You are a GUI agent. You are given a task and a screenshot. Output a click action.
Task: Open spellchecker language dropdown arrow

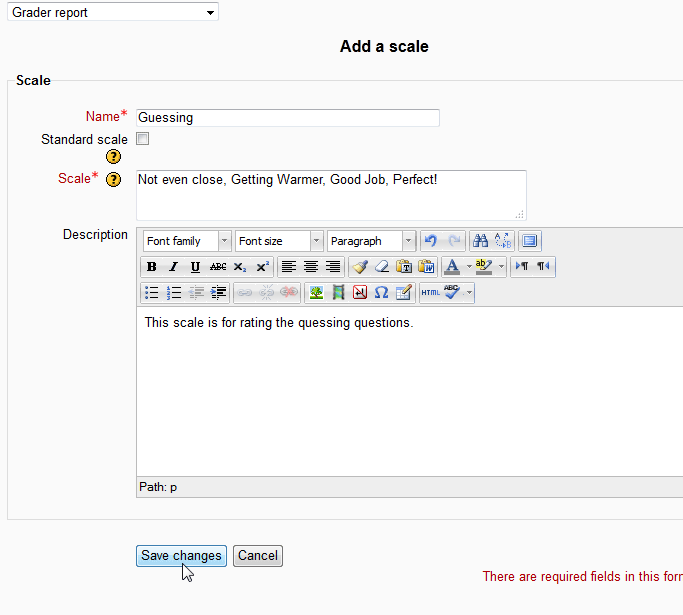pos(469,293)
